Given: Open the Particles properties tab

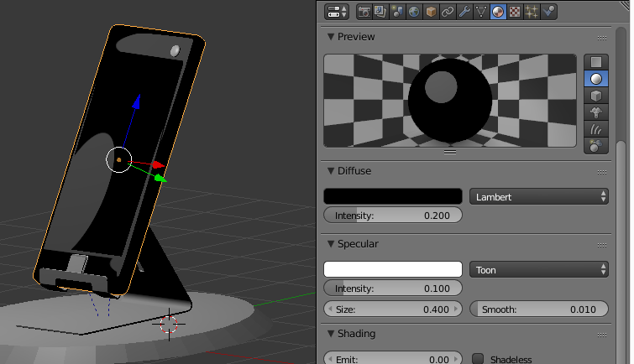Looking at the screenshot, I should pyautogui.click(x=532, y=12).
